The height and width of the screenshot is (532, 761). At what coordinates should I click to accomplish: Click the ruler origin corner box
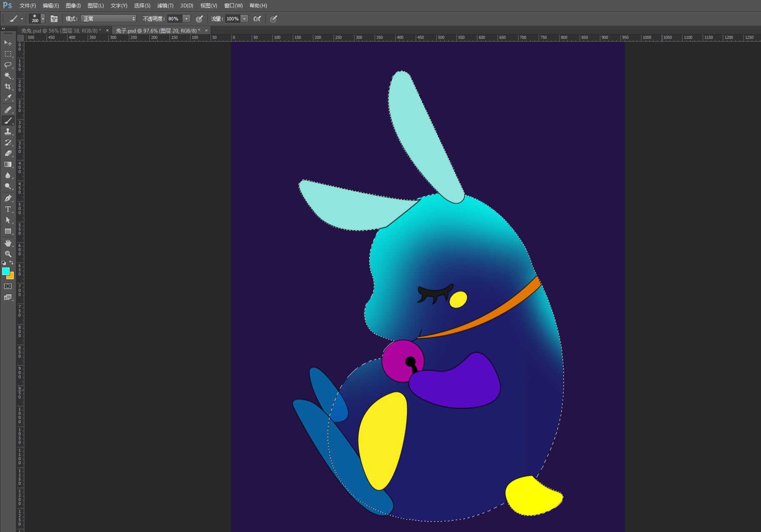point(21,38)
